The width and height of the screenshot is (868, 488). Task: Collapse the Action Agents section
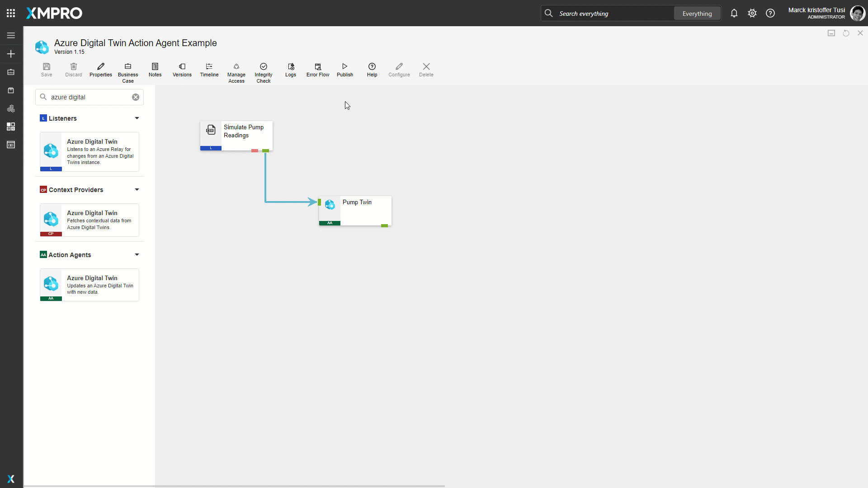pos(137,255)
